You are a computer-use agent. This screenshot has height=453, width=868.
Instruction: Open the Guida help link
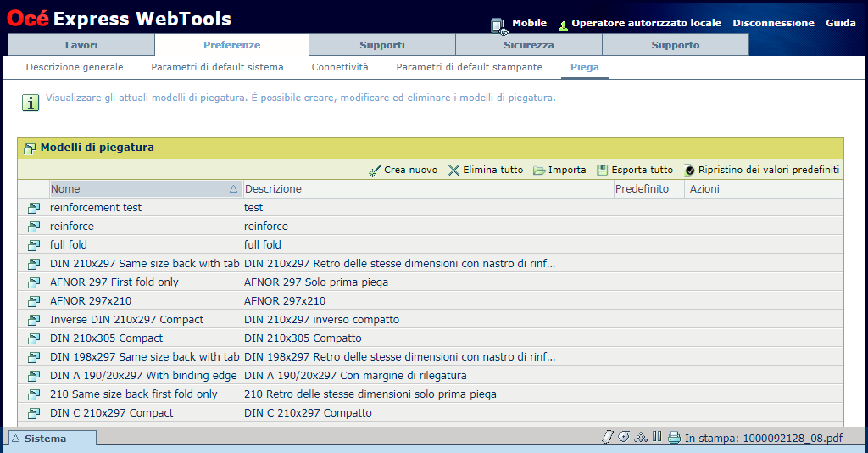point(841,23)
